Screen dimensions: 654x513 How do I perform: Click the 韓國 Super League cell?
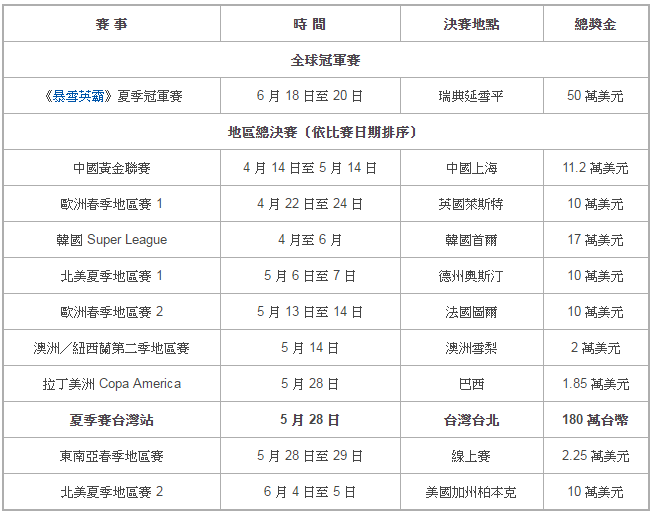coord(111,240)
